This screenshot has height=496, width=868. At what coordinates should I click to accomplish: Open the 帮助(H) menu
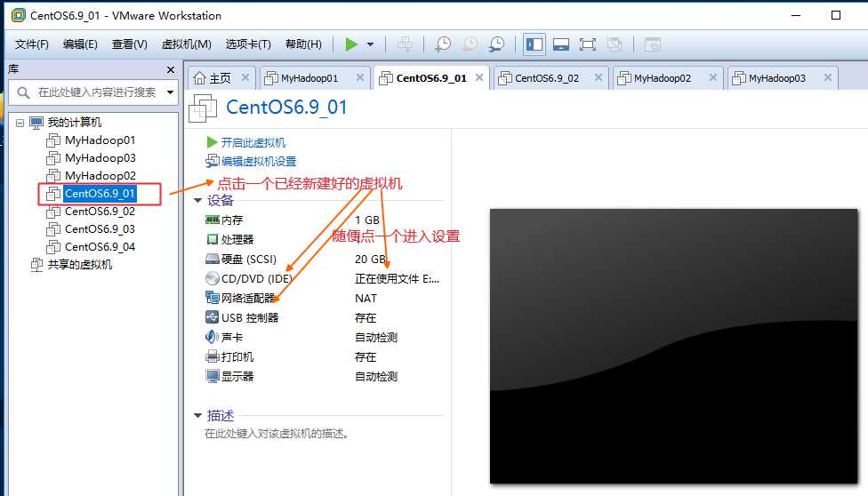303,44
